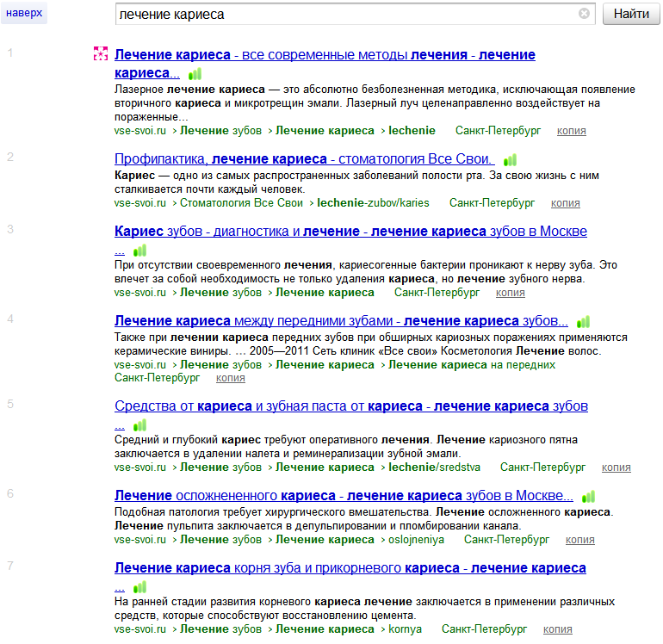Viewport: 663px width, 644px height.
Task: Click result number 1
Action: pyautogui.click(x=10, y=53)
